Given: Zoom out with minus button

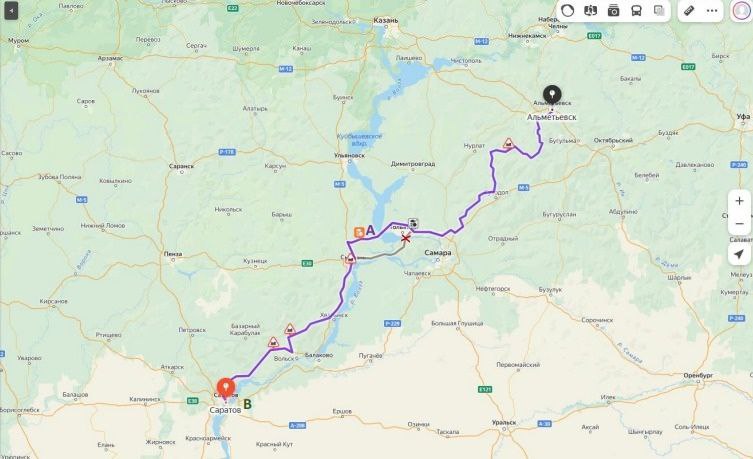Looking at the screenshot, I should [740, 224].
